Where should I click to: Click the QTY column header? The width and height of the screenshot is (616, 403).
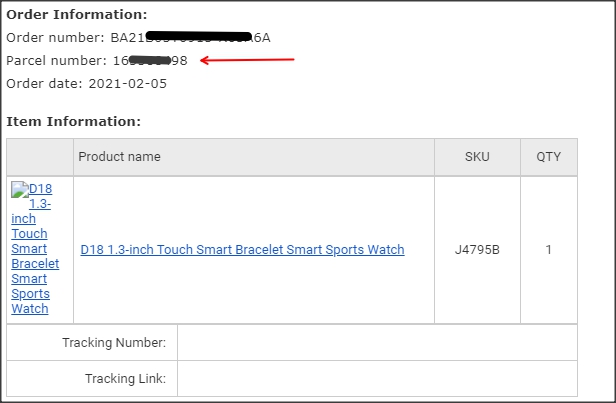(549, 157)
